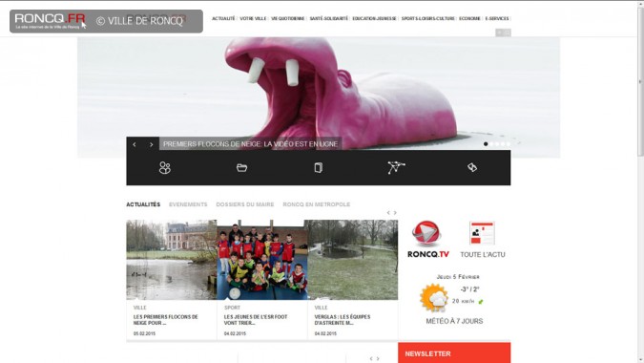Viewport: 644px width, 363px height.
Task: Select the first slideshow dot indicator
Action: (486, 144)
